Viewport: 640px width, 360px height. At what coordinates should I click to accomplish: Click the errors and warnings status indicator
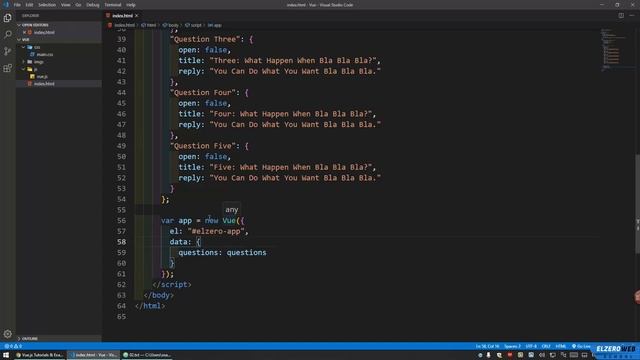tap(13, 346)
